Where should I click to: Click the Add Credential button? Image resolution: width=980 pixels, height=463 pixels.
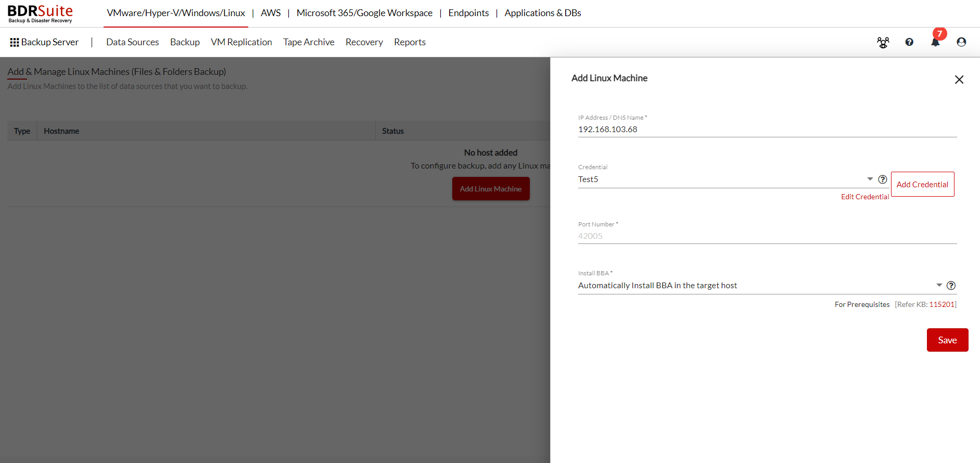point(923,184)
